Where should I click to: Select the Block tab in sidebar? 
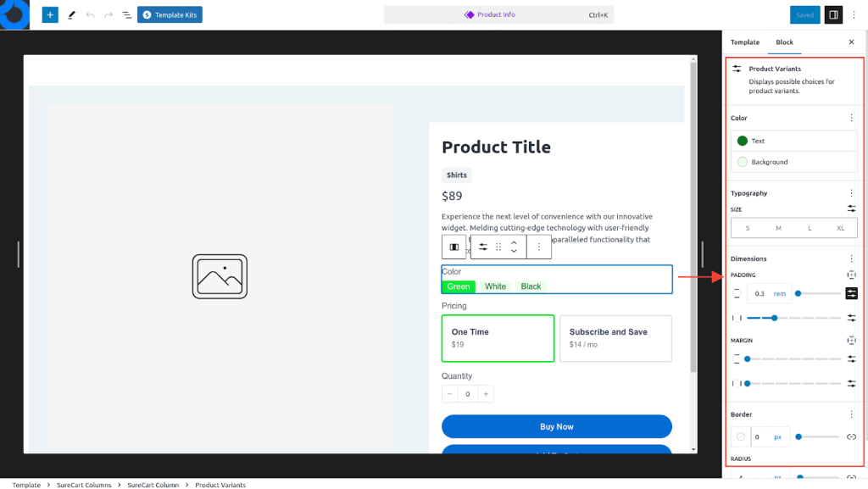(784, 42)
